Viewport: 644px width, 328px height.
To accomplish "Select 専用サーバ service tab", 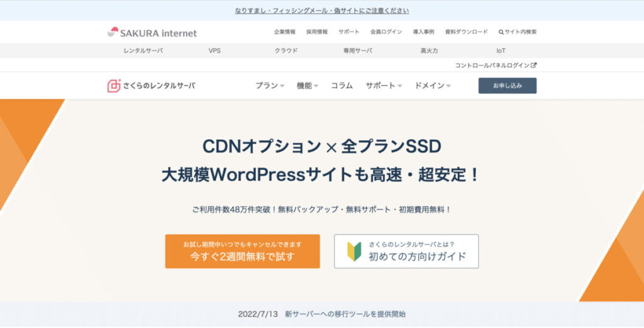I will 358,50.
